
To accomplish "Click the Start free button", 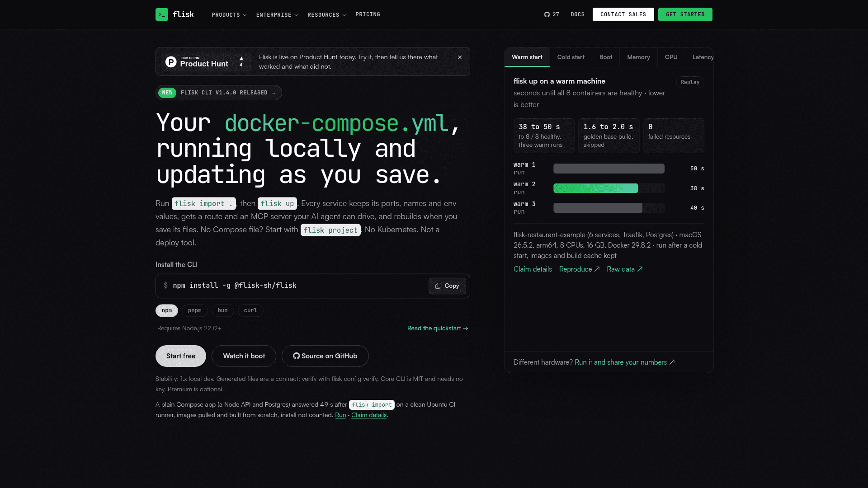I will pyautogui.click(x=181, y=356).
